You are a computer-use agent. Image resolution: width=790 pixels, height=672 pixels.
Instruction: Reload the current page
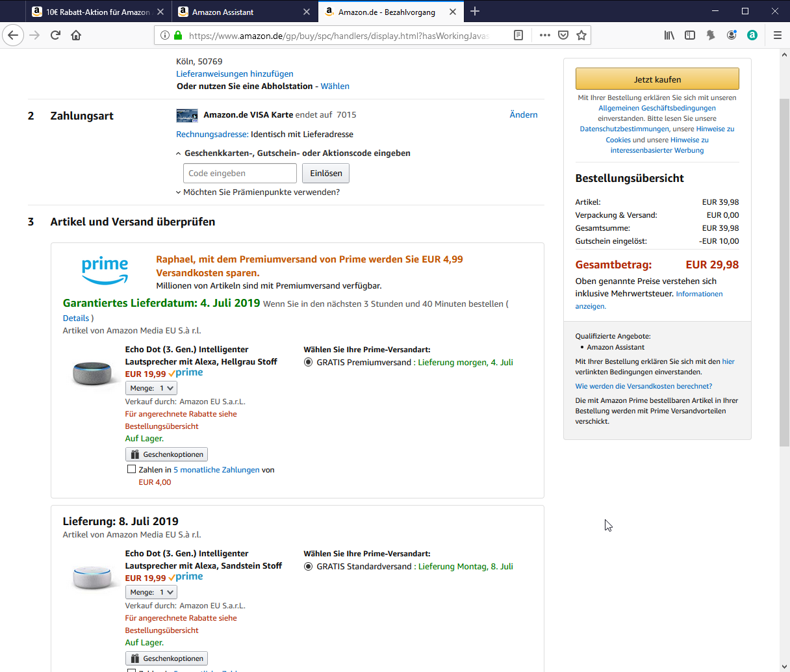(55, 35)
